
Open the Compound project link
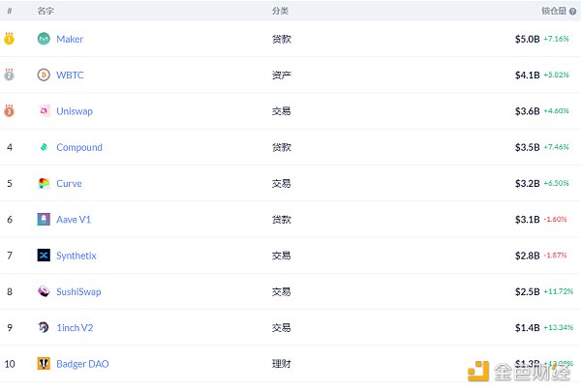coord(79,147)
